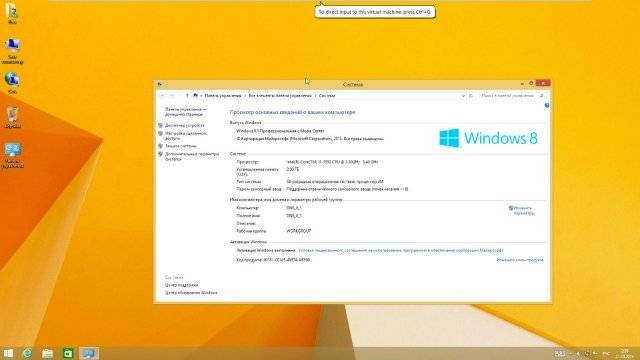The height and width of the screenshot is (360, 640).
Task: Click the Windows 8 logo image
Action: (x=488, y=138)
